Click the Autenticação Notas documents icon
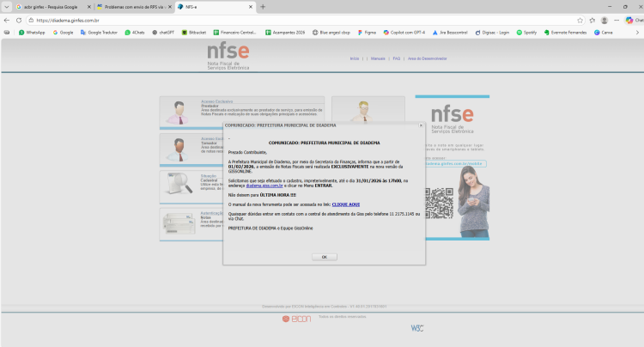 [179, 223]
